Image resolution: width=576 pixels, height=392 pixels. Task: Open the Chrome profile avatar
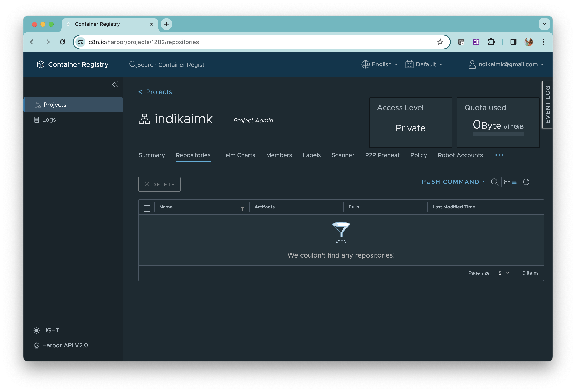pyautogui.click(x=528, y=42)
